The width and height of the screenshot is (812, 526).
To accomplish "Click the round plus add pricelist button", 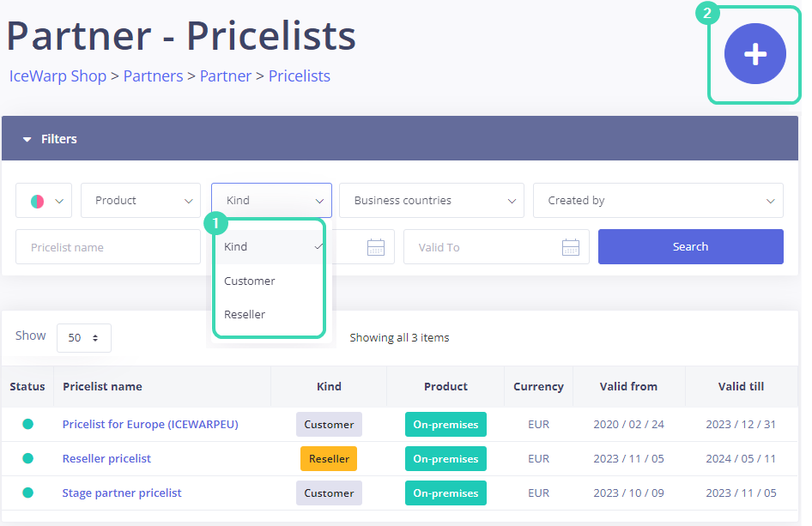I will click(754, 54).
